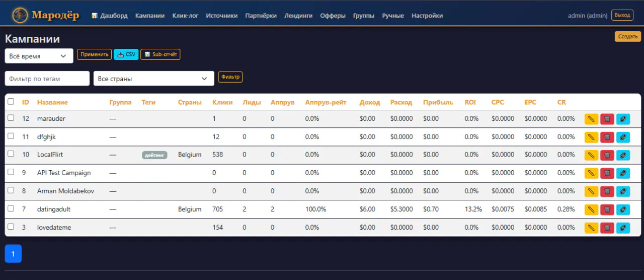Viewport: 644px width, 280px height.
Task: Click link icon for datingadult campaign
Action: pyautogui.click(x=623, y=209)
